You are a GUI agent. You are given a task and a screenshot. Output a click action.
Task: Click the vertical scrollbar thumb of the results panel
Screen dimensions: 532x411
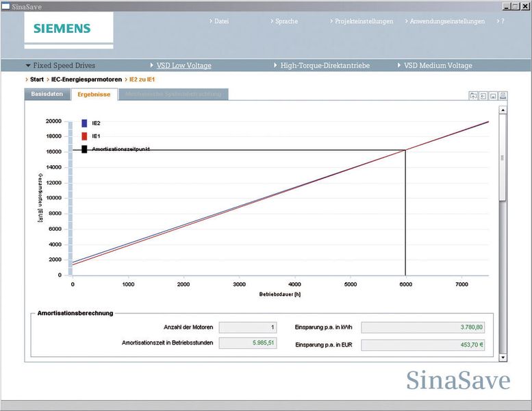coord(503,158)
